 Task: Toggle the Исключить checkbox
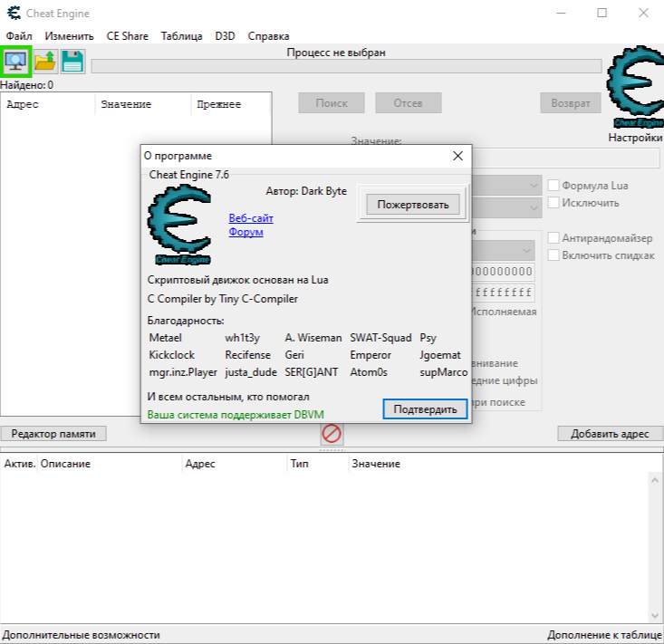(x=553, y=203)
